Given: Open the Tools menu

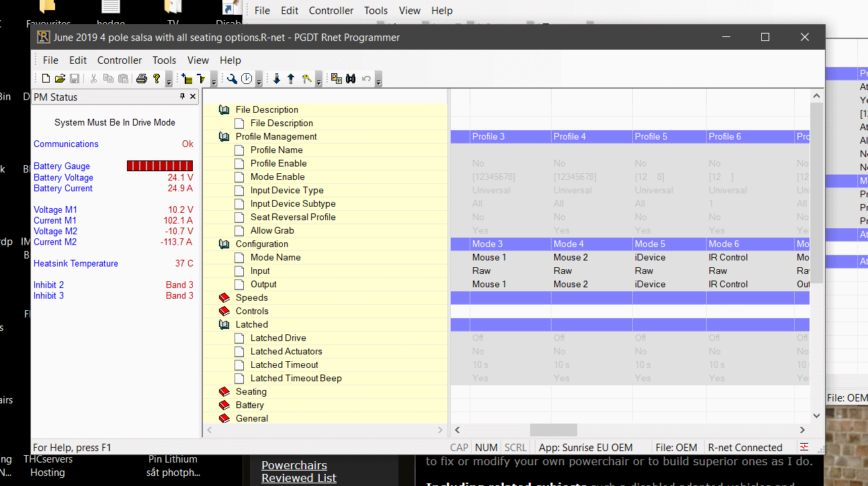Looking at the screenshot, I should (164, 60).
